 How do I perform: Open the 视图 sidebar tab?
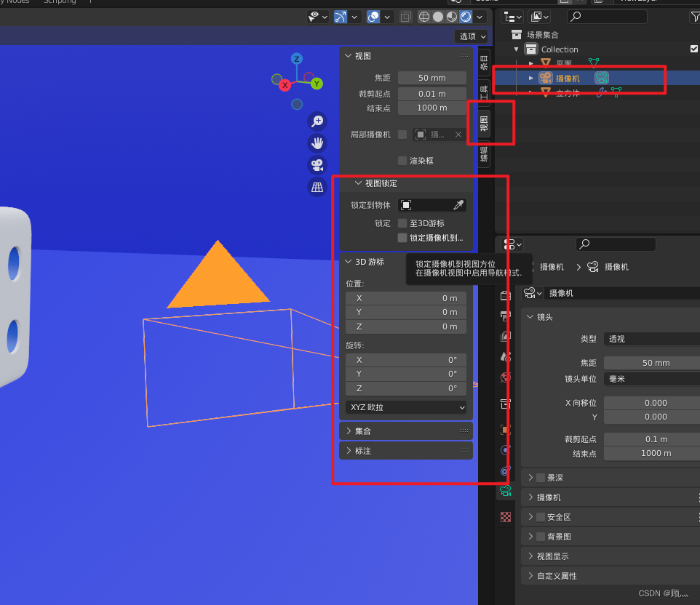click(x=484, y=123)
